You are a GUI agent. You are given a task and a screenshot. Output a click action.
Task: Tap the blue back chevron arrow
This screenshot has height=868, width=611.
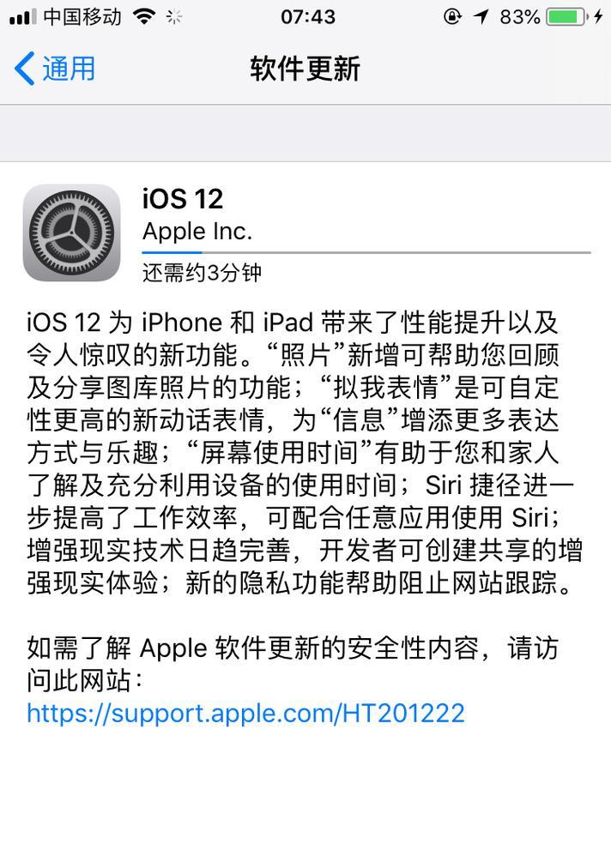pos(24,69)
